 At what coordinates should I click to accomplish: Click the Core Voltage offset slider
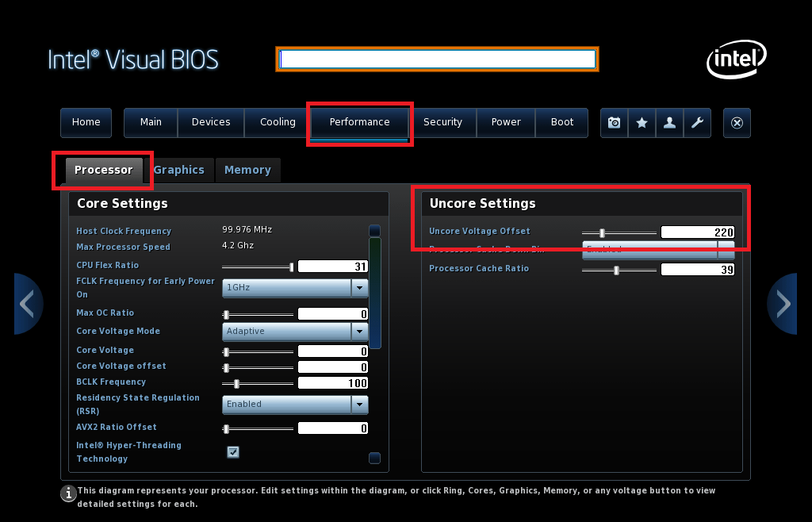click(258, 368)
